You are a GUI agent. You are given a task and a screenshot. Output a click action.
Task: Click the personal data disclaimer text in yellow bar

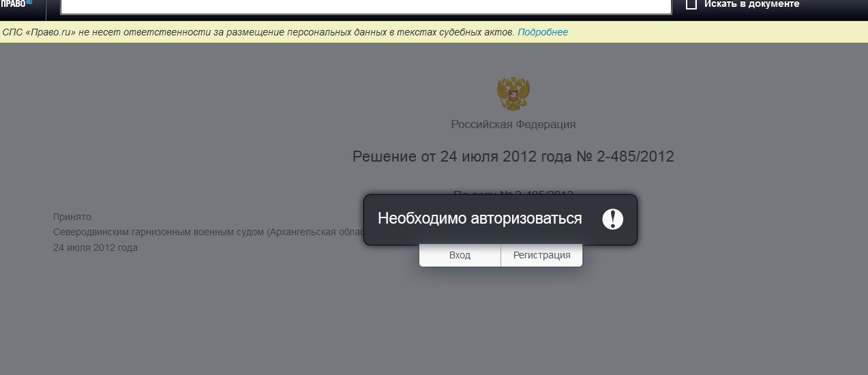(258, 32)
